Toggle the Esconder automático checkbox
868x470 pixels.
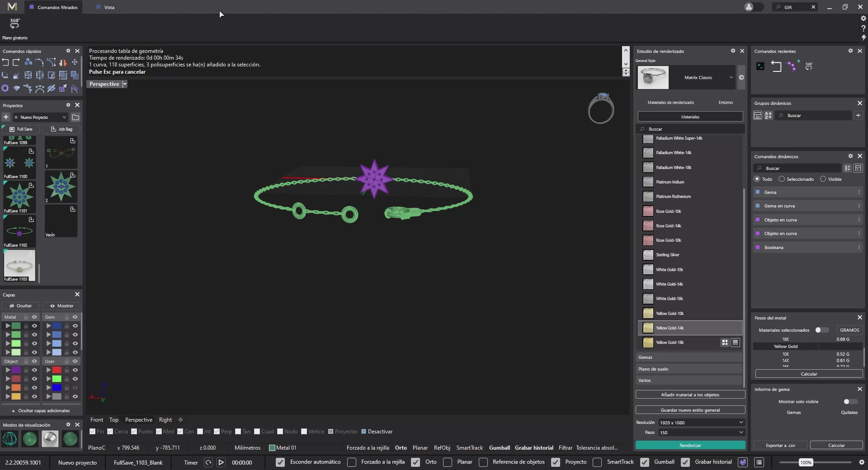[280, 462]
